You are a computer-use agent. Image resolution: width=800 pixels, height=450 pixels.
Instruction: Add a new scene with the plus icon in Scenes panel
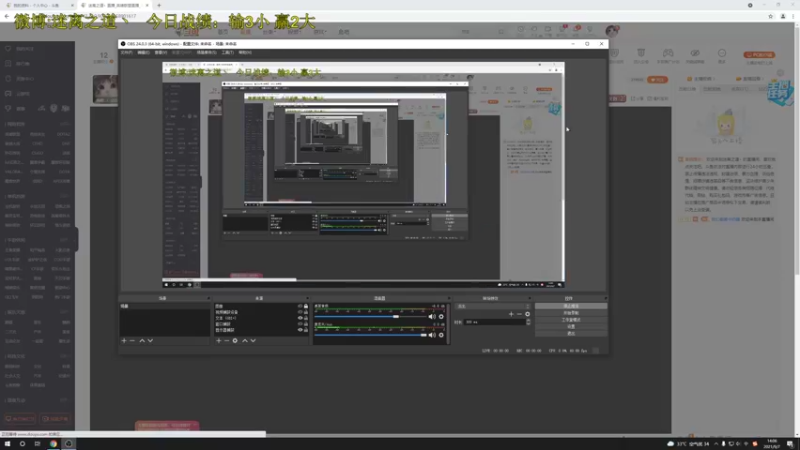[124, 340]
